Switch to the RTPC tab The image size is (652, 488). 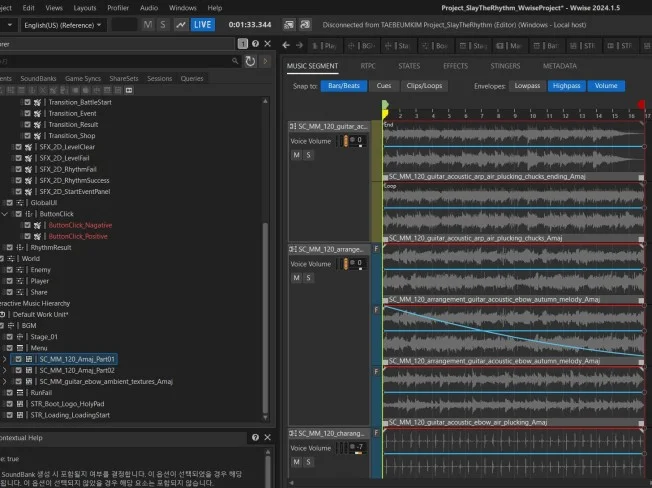click(x=368, y=65)
